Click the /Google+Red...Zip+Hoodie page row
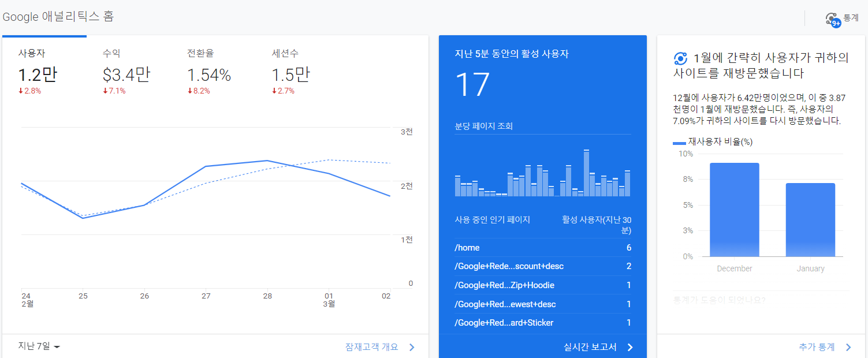This screenshot has width=868, height=358. pyautogui.click(x=543, y=285)
